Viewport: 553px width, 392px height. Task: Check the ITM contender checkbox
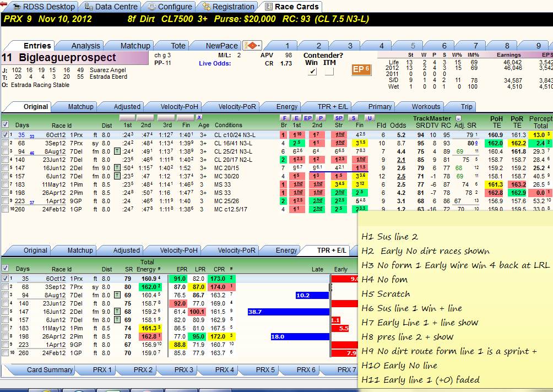pos(329,72)
